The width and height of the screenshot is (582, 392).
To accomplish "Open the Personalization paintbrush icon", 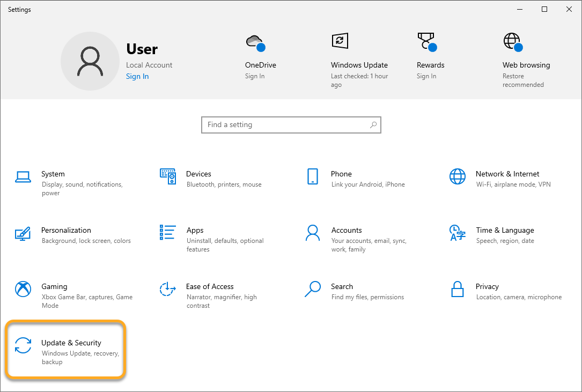I will [x=23, y=233].
